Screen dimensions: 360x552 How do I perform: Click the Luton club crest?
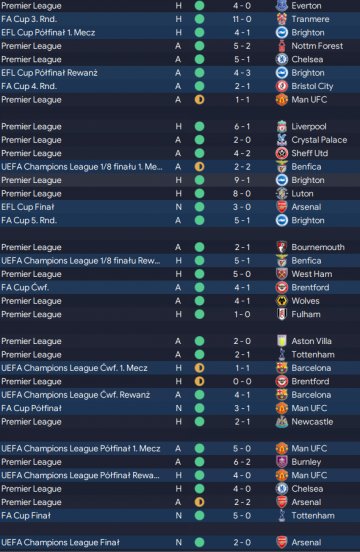click(x=282, y=193)
